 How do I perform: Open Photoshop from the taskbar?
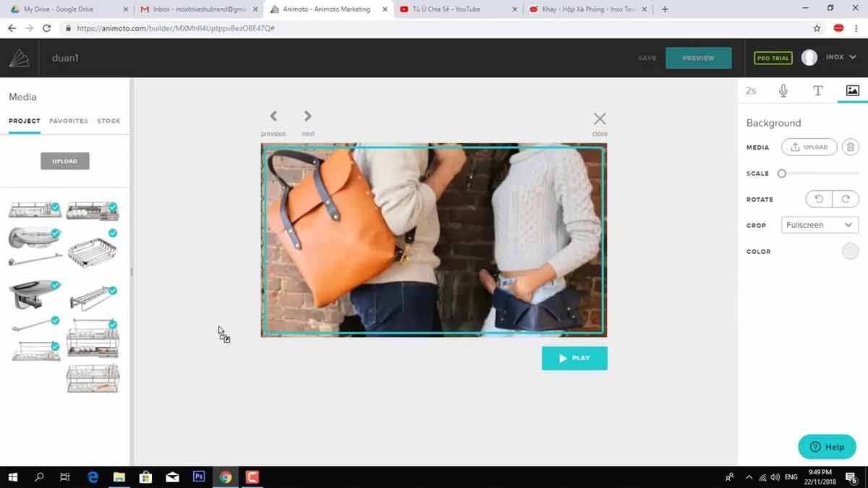coord(199,477)
